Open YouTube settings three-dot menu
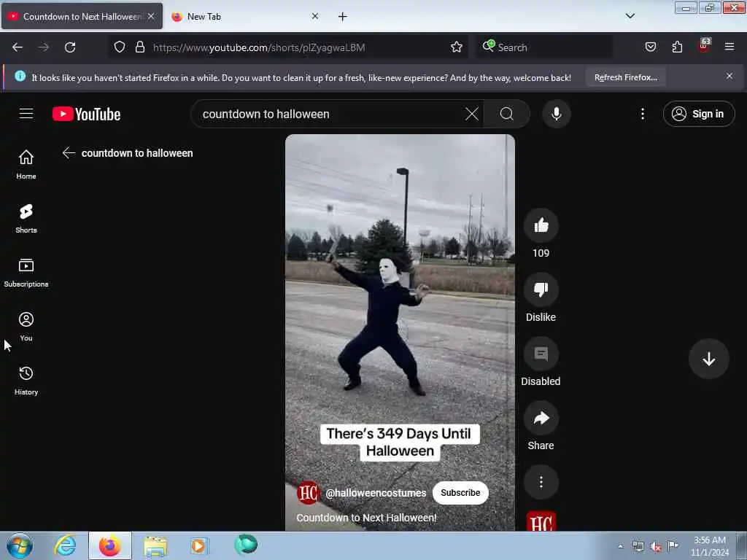Screen dimensions: 747x560 (642, 114)
